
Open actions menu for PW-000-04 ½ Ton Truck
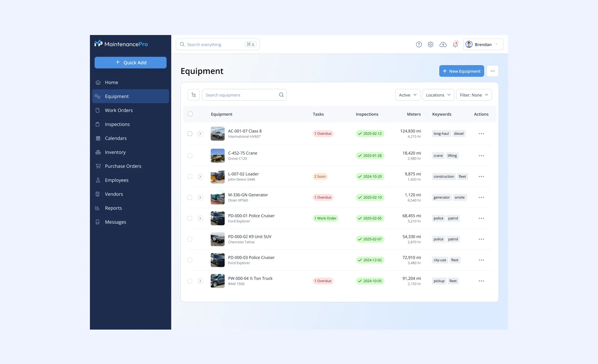tap(481, 281)
